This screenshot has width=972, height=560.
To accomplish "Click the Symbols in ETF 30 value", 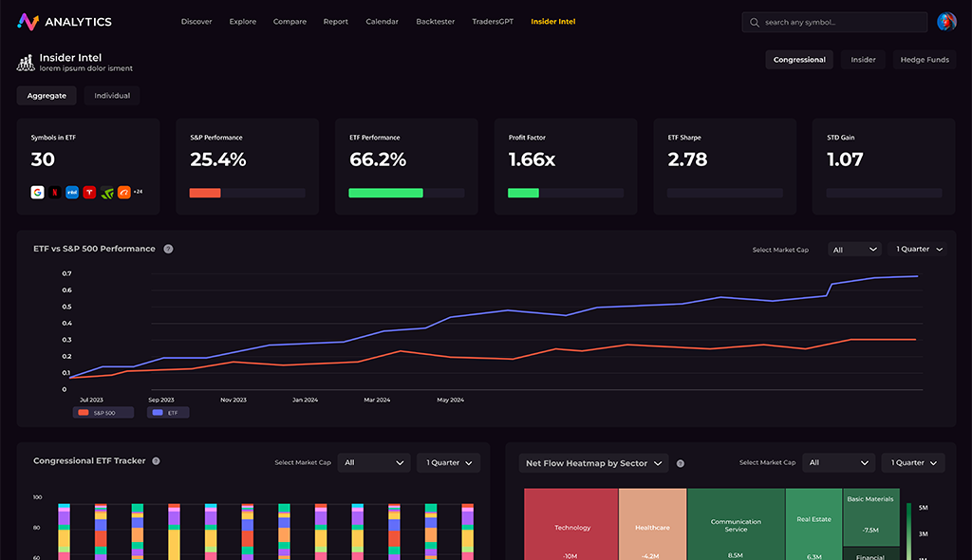I will click(x=43, y=160).
